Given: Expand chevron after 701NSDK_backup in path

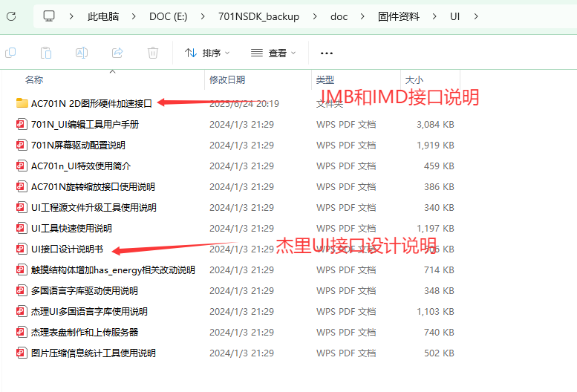Looking at the screenshot, I should tap(315, 16).
